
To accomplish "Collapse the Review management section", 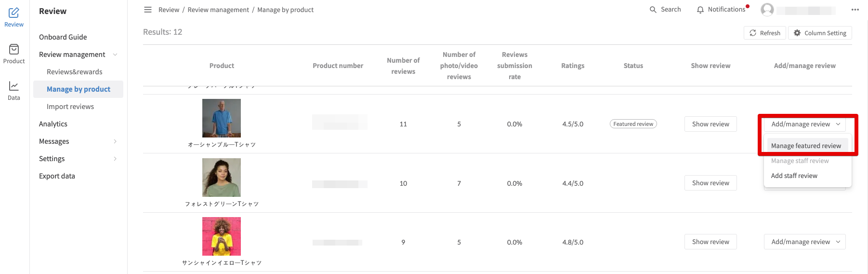I will (115, 55).
